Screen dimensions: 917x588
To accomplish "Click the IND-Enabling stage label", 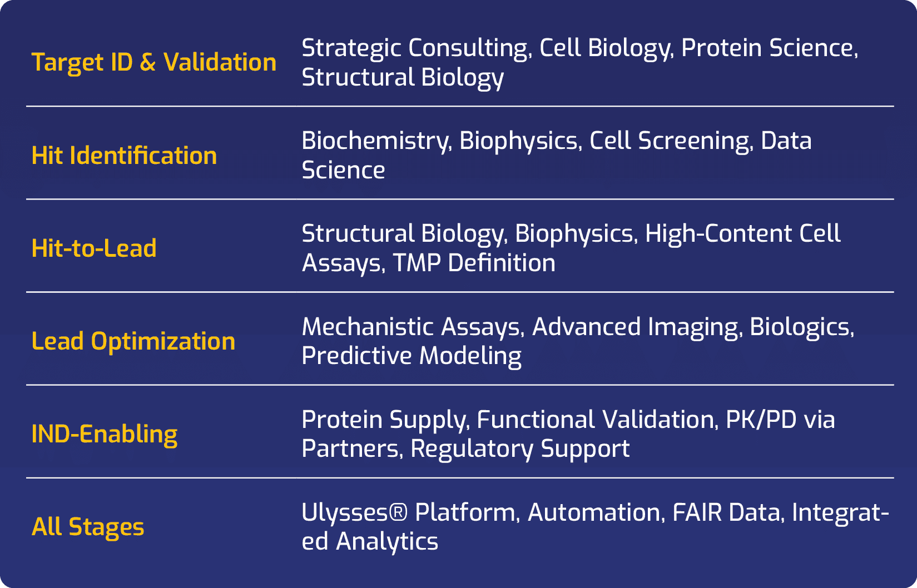I will [105, 434].
